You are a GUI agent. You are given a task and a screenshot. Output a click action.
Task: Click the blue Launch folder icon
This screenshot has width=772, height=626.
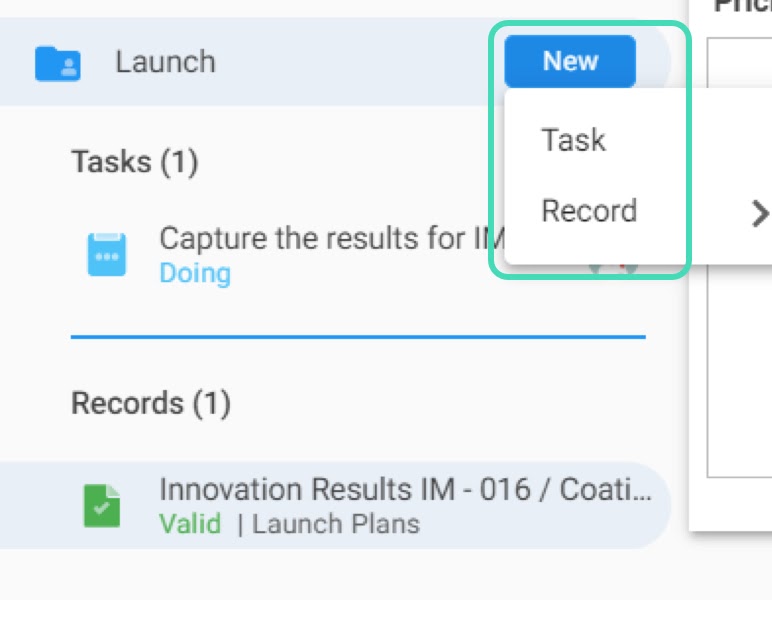(58, 64)
